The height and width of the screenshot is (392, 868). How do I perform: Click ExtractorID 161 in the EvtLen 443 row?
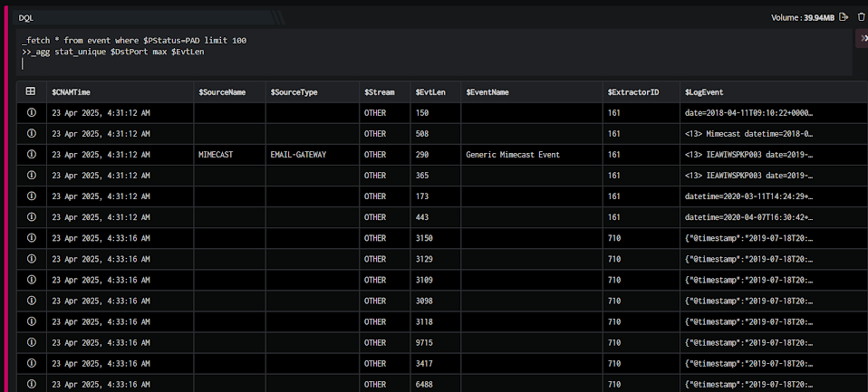point(614,217)
